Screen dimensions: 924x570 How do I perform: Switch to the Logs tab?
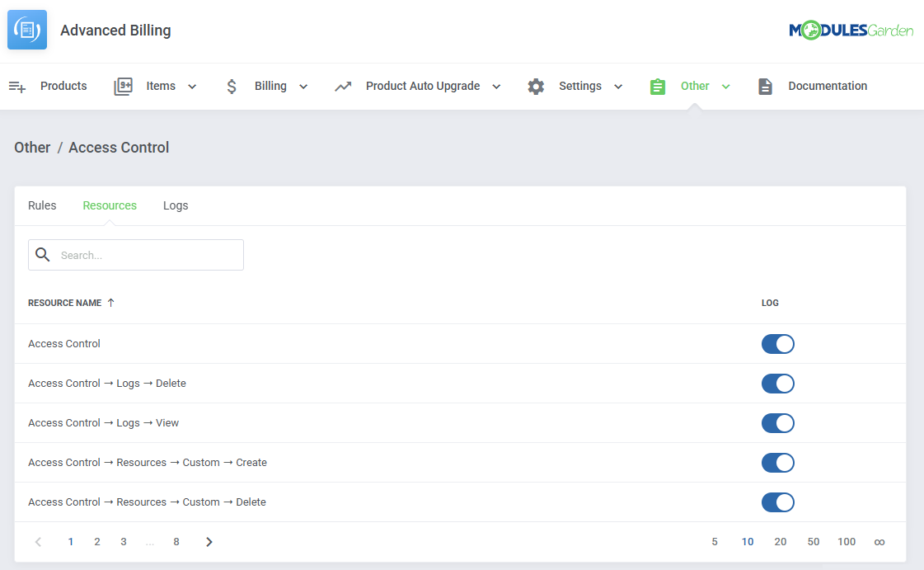coord(176,205)
